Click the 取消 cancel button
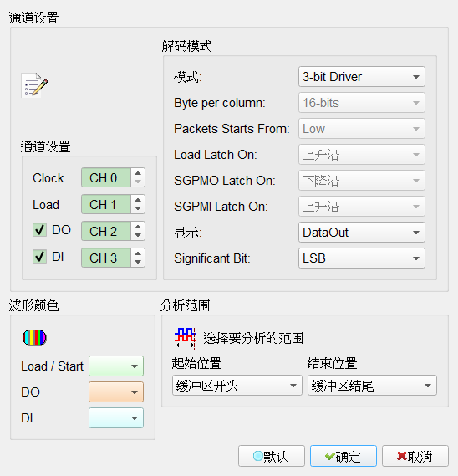Screen dimensions: 458x476 pyautogui.click(x=415, y=456)
